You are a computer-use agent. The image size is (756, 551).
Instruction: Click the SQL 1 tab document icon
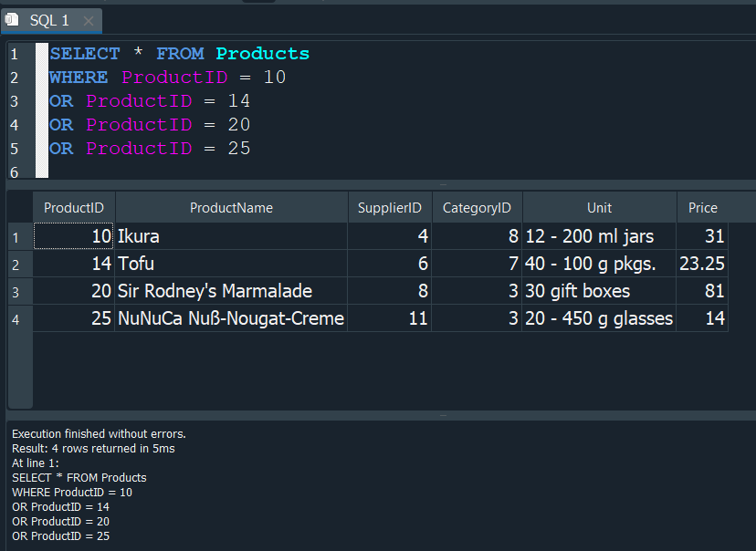(12, 20)
